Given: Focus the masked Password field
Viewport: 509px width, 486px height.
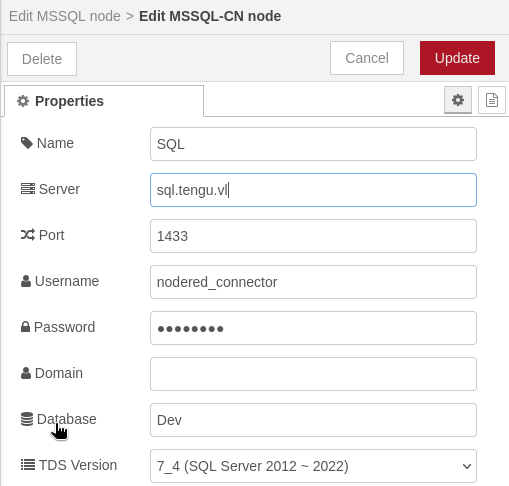Looking at the screenshot, I should click(x=313, y=328).
